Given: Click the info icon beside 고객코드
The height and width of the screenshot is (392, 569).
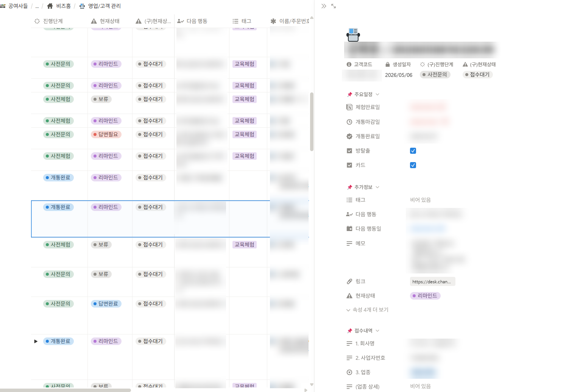Looking at the screenshot, I should pos(349,64).
